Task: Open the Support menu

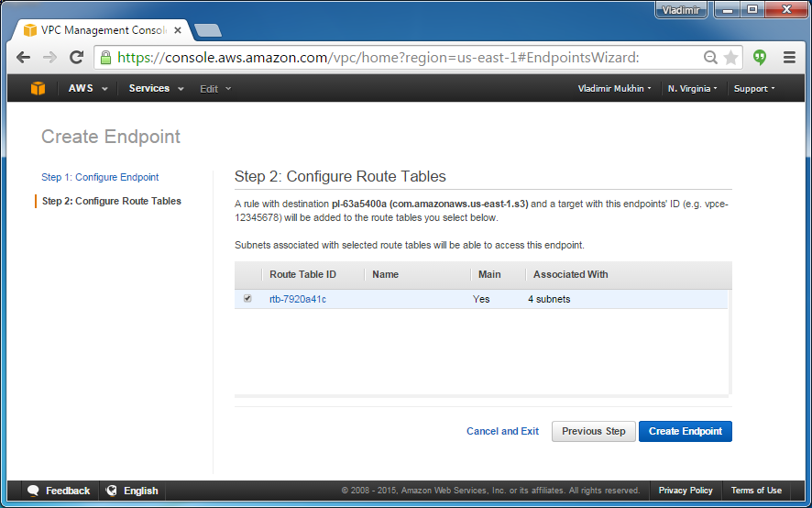Action: click(754, 89)
